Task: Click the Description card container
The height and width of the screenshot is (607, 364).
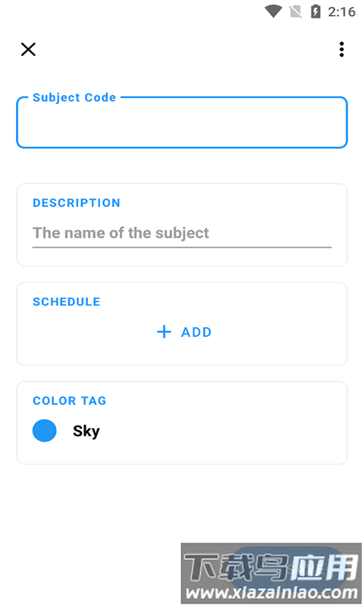Action: click(x=182, y=225)
